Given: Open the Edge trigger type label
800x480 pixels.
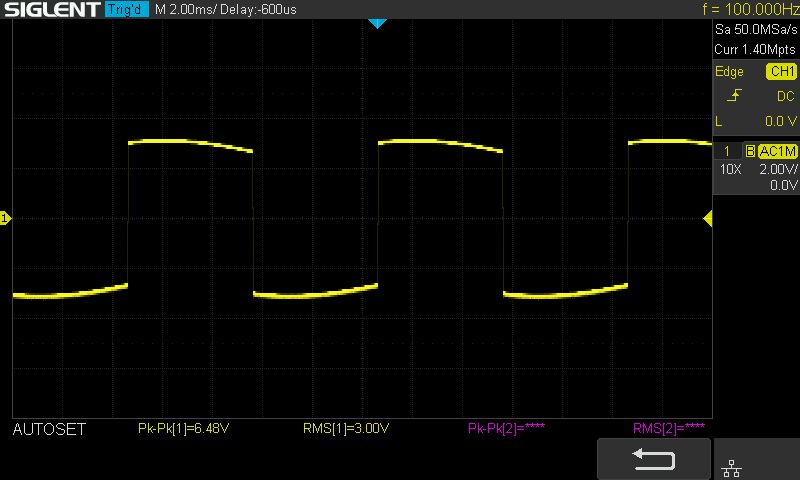Looking at the screenshot, I should click(x=729, y=72).
